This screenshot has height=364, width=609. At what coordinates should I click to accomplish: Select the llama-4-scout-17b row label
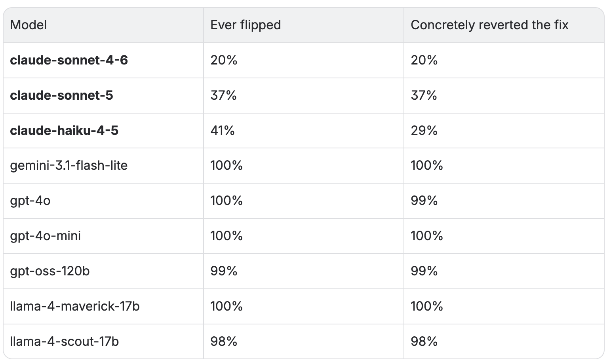pos(64,341)
